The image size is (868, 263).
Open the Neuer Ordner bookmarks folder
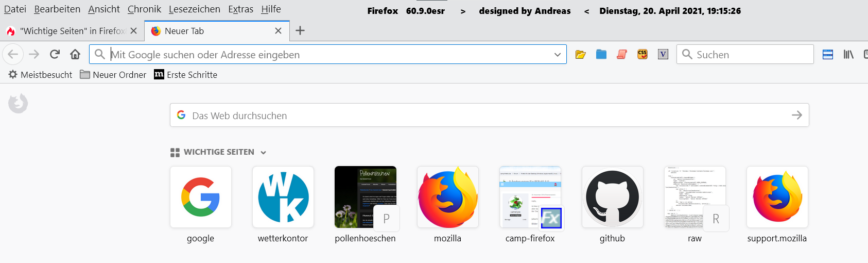click(113, 75)
